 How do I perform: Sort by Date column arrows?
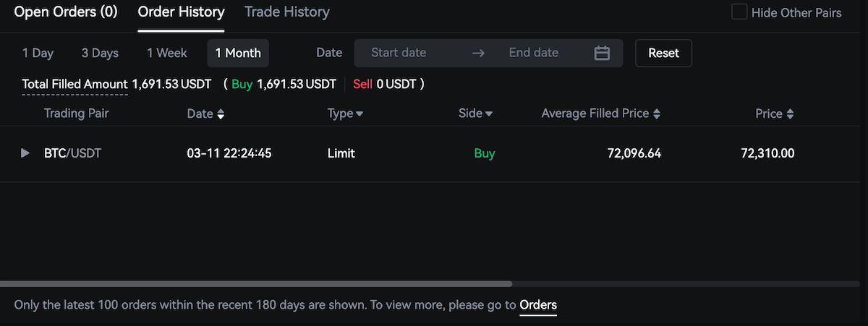coord(221,114)
